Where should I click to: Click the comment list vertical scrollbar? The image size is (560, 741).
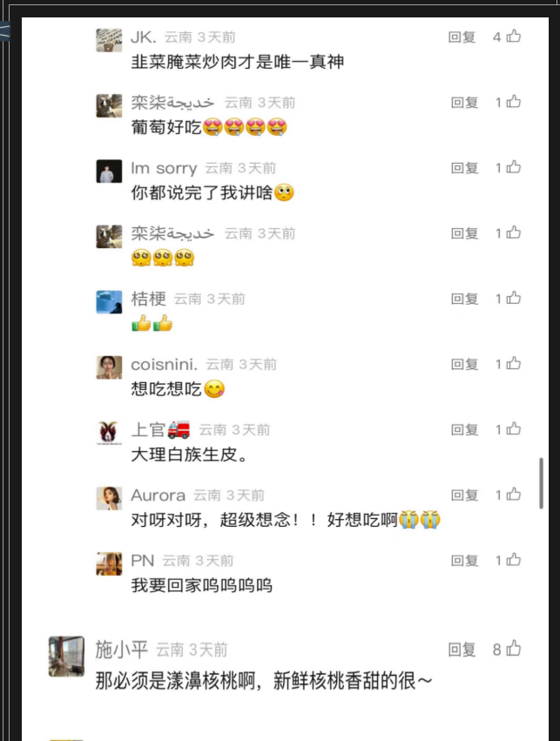point(541,483)
